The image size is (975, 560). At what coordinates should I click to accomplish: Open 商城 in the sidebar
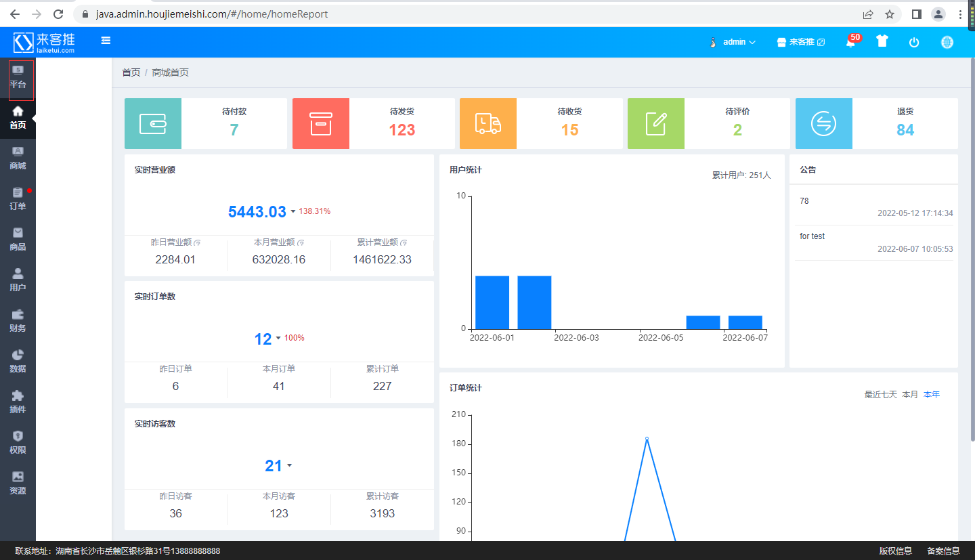pos(18,158)
